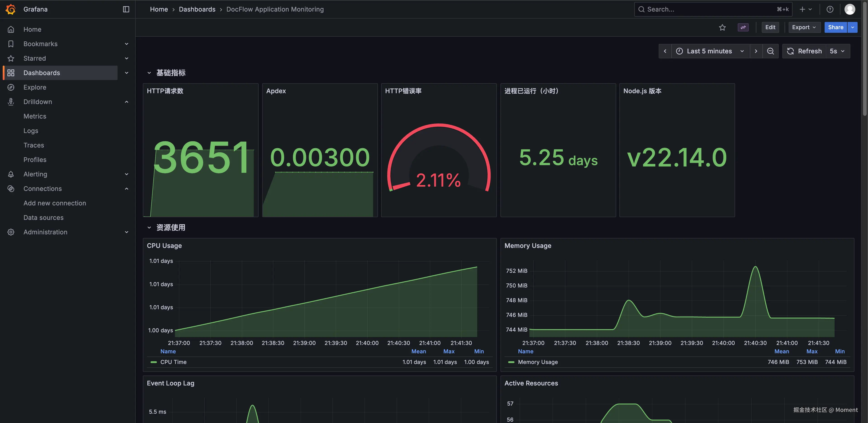
Task: Click the Grafana logo icon
Action: pyautogui.click(x=11, y=9)
